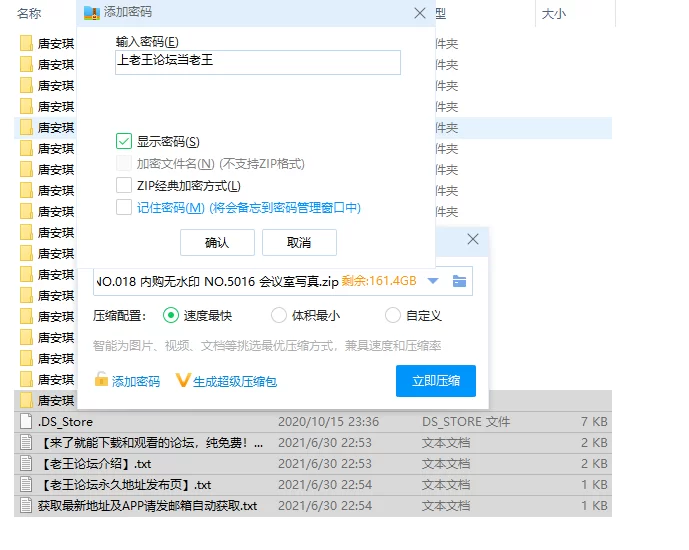Click the DS_STORE 文件 type cell
689x550 pixels.
point(466,422)
